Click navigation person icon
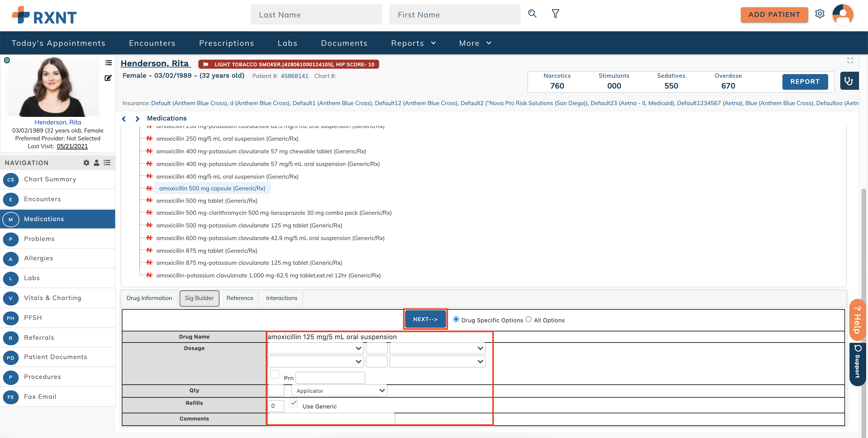The height and width of the screenshot is (438, 868). pyautogui.click(x=96, y=163)
